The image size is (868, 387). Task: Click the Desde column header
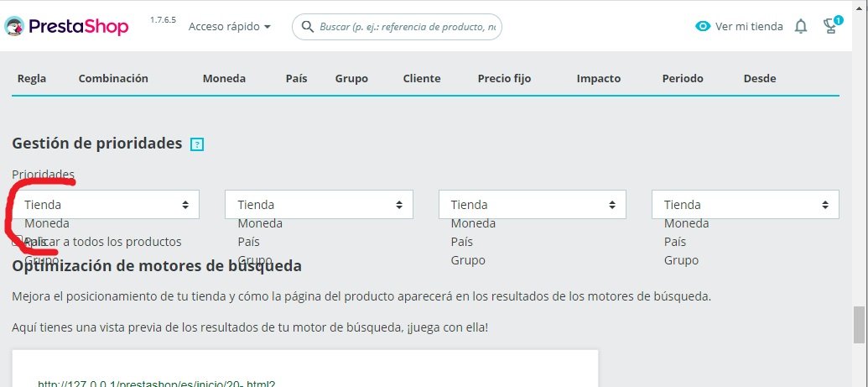click(760, 78)
